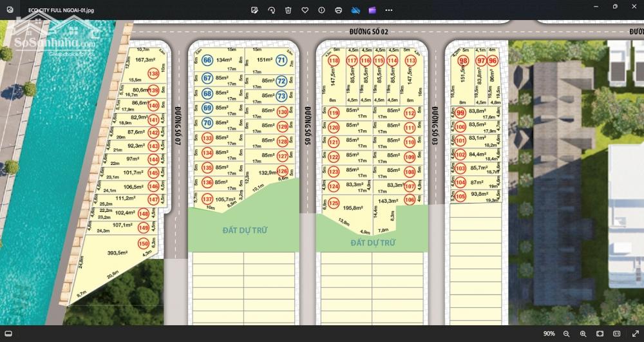Delete the image with trash icon

coord(289,10)
